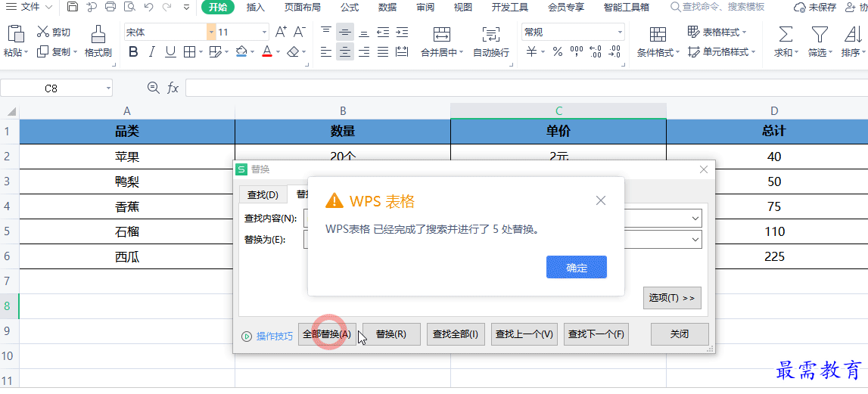Expand the Replace with (替换为) dropdown arrow
Image resolution: width=868 pixels, height=394 pixels.
point(696,240)
